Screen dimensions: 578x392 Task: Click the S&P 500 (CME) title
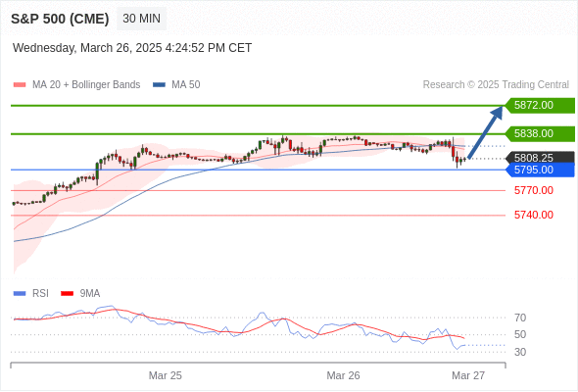[60, 19]
